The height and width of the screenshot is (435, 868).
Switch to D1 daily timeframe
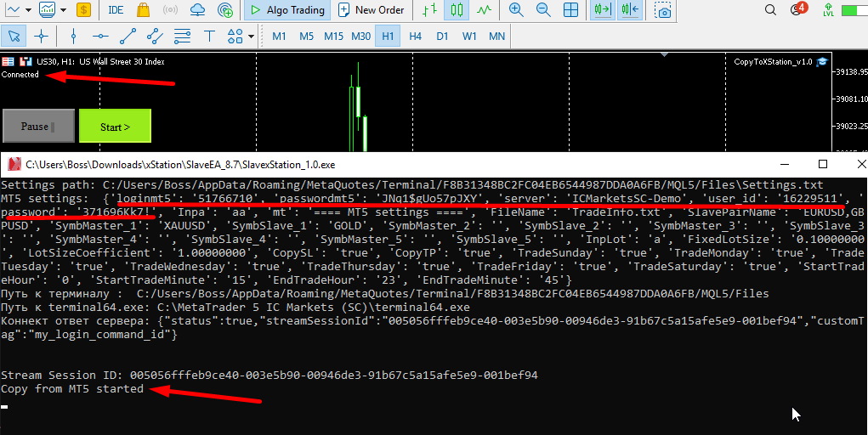(x=442, y=36)
